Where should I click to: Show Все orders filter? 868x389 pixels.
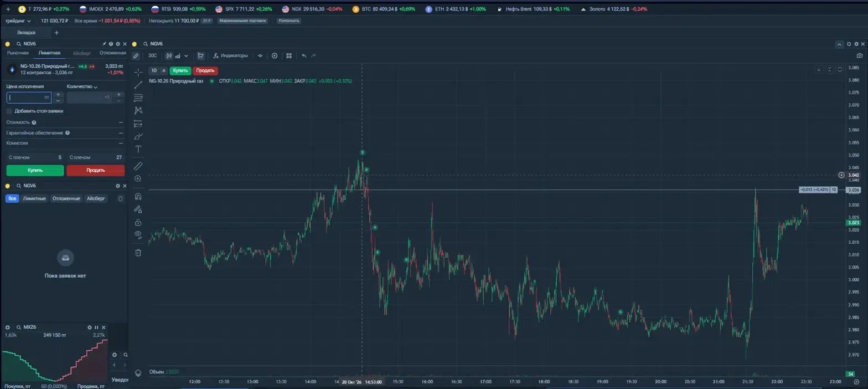12,198
